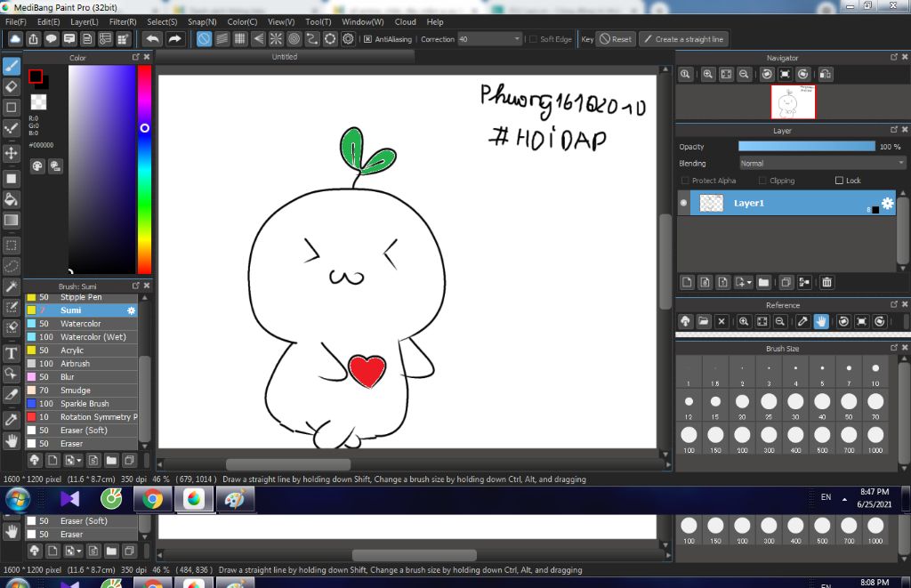The image size is (911, 588).
Task: Toggle Soft Edge checkbox
Action: click(x=534, y=39)
